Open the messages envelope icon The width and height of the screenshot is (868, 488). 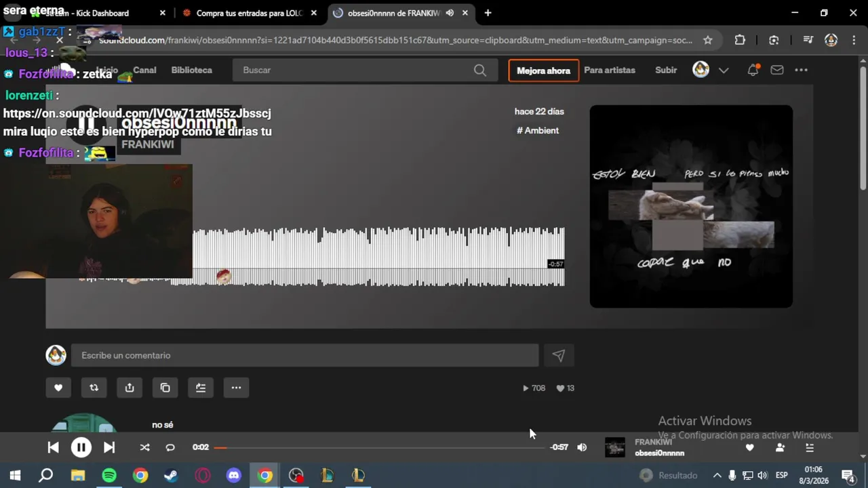click(777, 70)
